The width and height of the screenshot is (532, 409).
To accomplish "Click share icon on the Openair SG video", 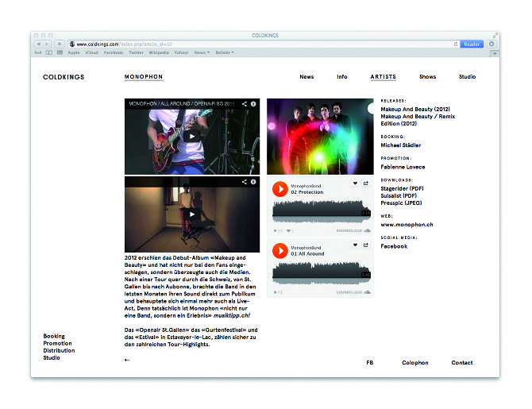I will 245,104.
